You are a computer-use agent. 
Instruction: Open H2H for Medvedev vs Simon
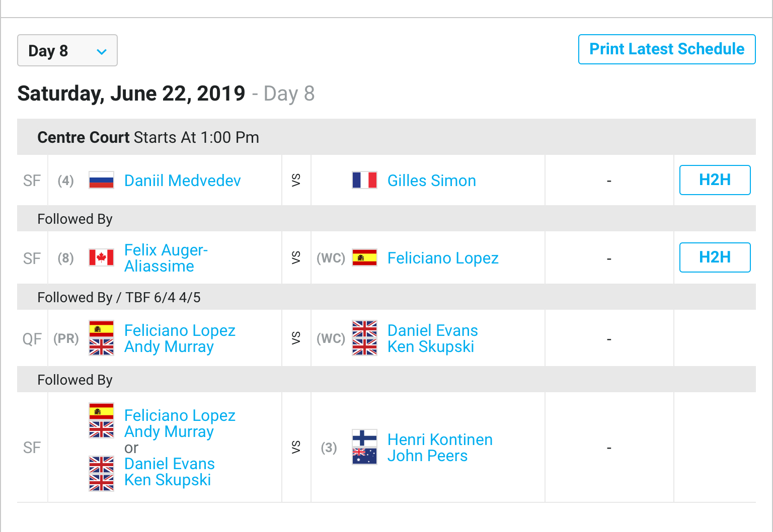point(715,180)
